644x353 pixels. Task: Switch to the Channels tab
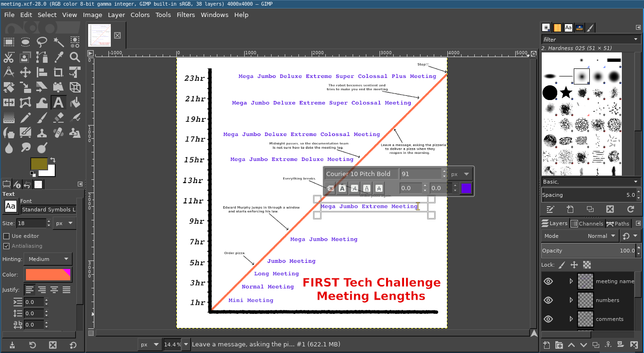[587, 224]
